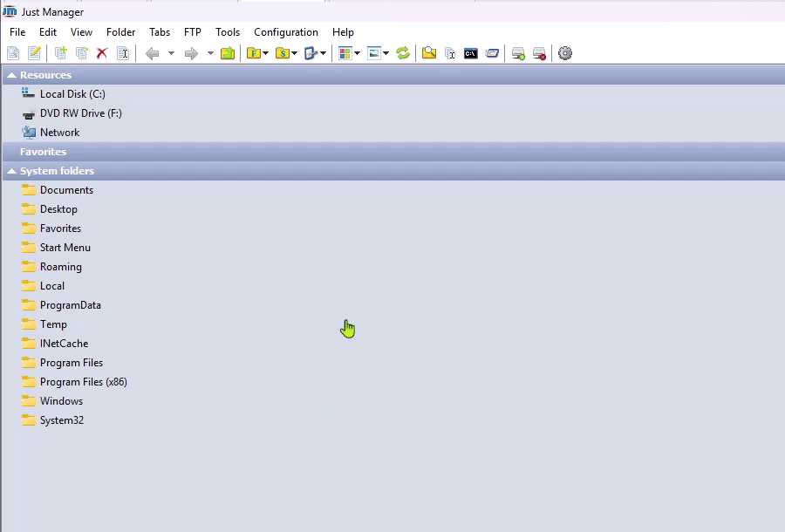
Task: Open the Help menu
Action: [343, 32]
